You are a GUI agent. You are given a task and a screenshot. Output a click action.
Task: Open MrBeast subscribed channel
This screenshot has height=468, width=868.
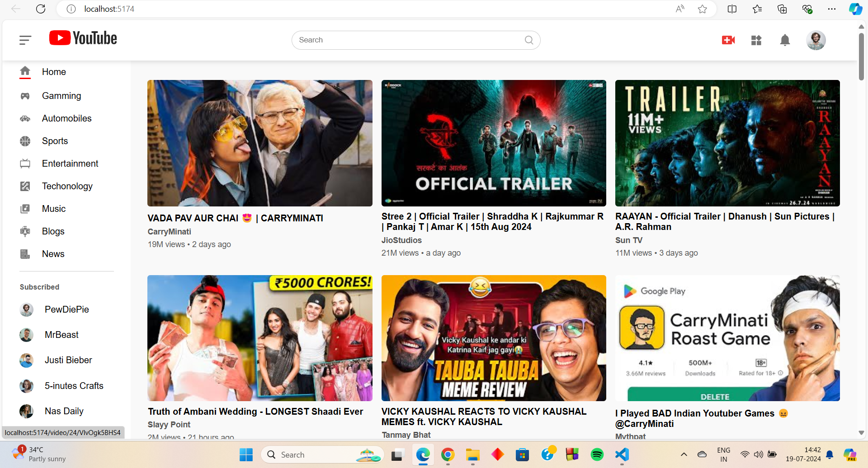click(x=61, y=335)
